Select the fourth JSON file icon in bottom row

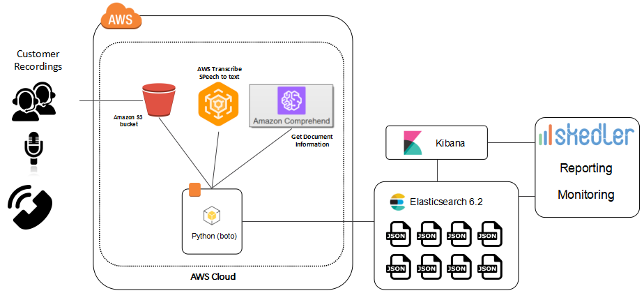coord(491,267)
